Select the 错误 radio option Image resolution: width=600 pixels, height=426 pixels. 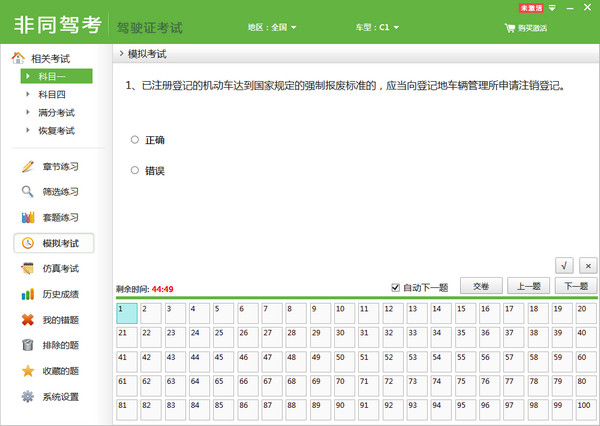(135, 171)
